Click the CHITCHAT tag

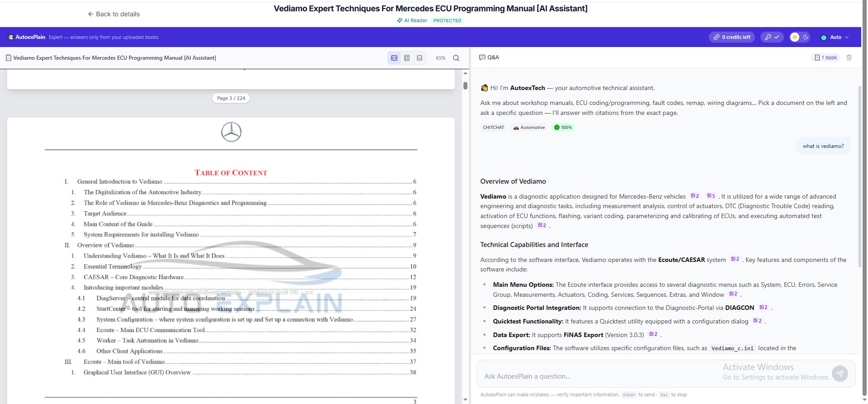[493, 128]
